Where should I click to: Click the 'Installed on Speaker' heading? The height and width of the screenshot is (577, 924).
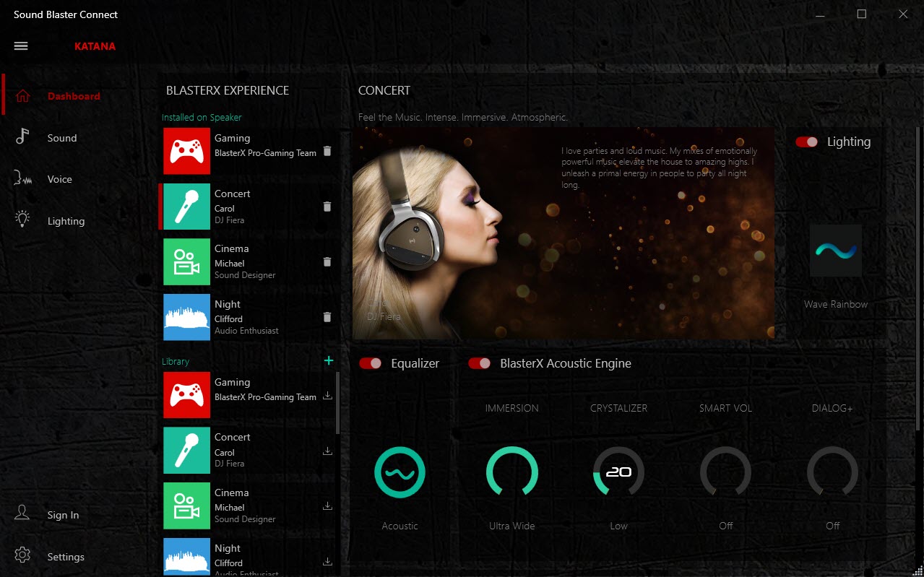[x=202, y=117]
